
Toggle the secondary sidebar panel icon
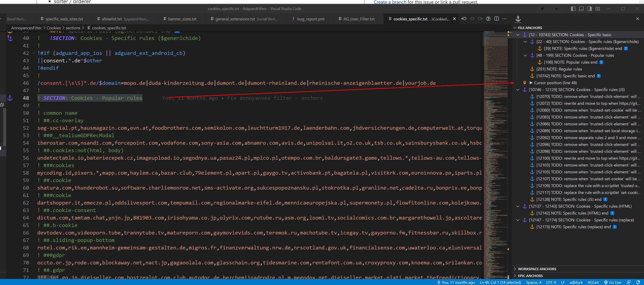click(x=589, y=9)
